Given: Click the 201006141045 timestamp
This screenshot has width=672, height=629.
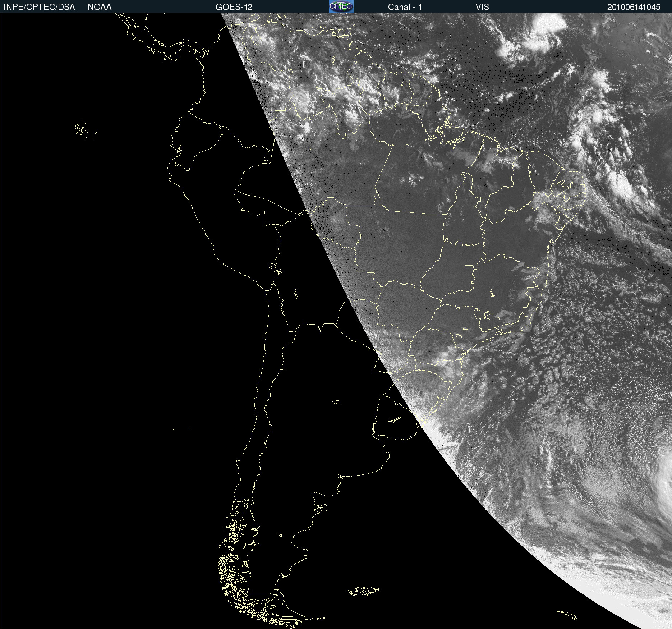Looking at the screenshot, I should [x=634, y=7].
